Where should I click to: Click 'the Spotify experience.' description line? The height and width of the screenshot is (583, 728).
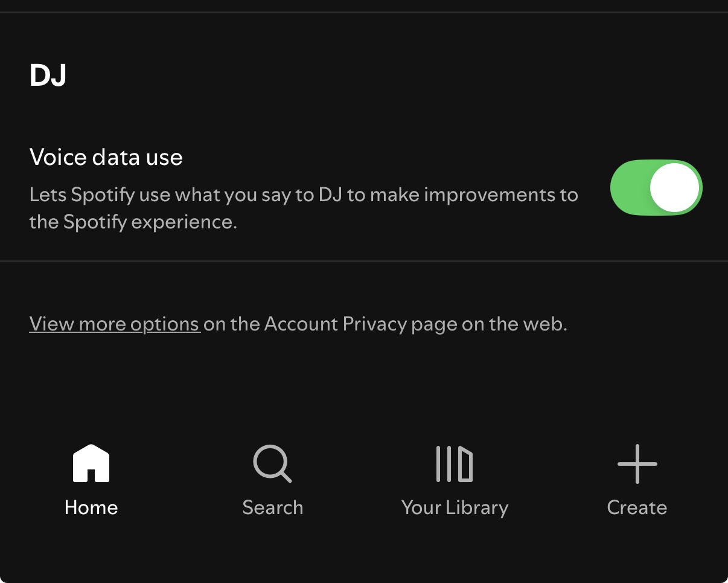(133, 222)
